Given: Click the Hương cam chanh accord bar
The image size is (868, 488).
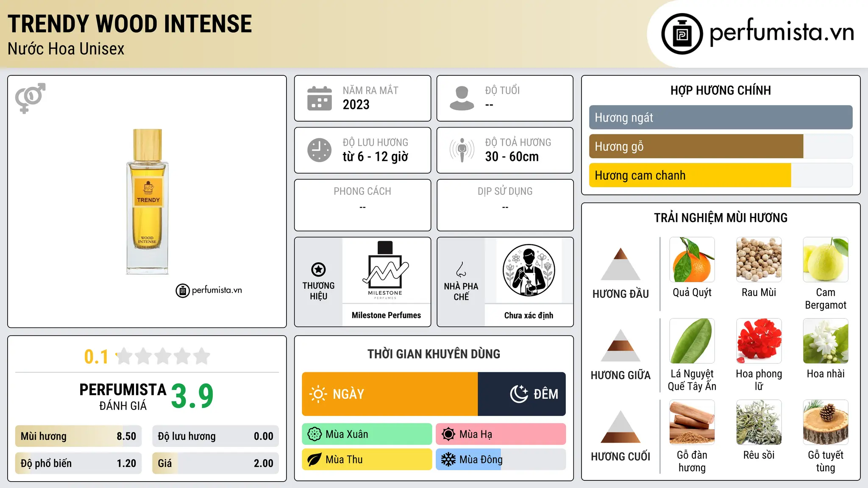Looking at the screenshot, I should pos(721,175).
